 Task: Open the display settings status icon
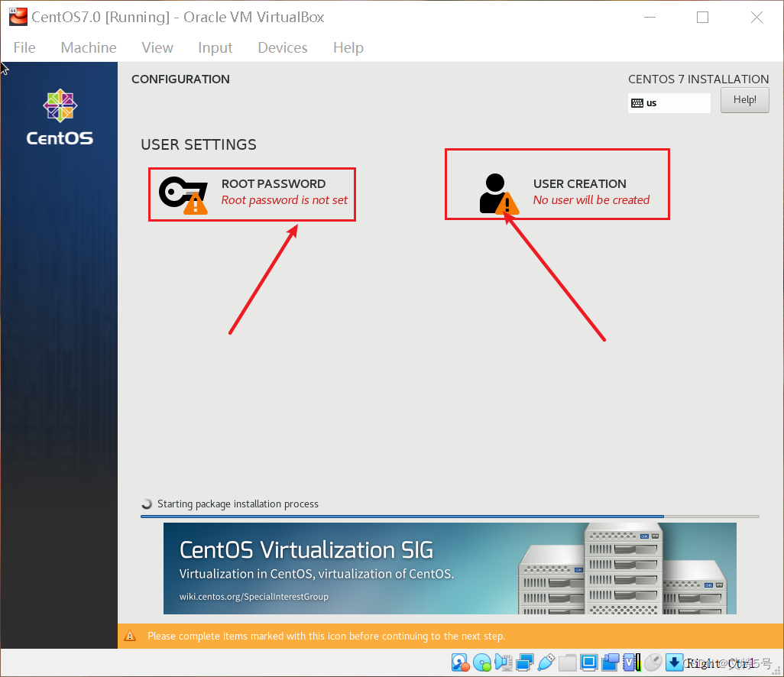590,662
